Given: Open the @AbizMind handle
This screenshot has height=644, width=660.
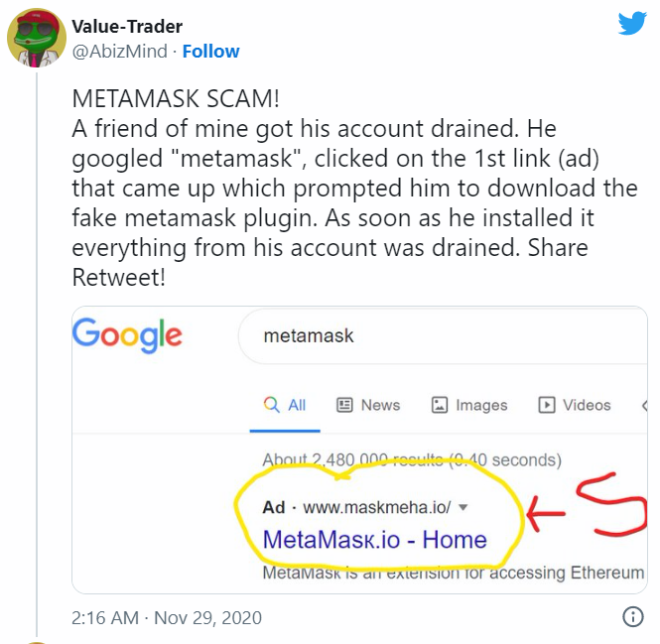Looking at the screenshot, I should coord(119,52).
